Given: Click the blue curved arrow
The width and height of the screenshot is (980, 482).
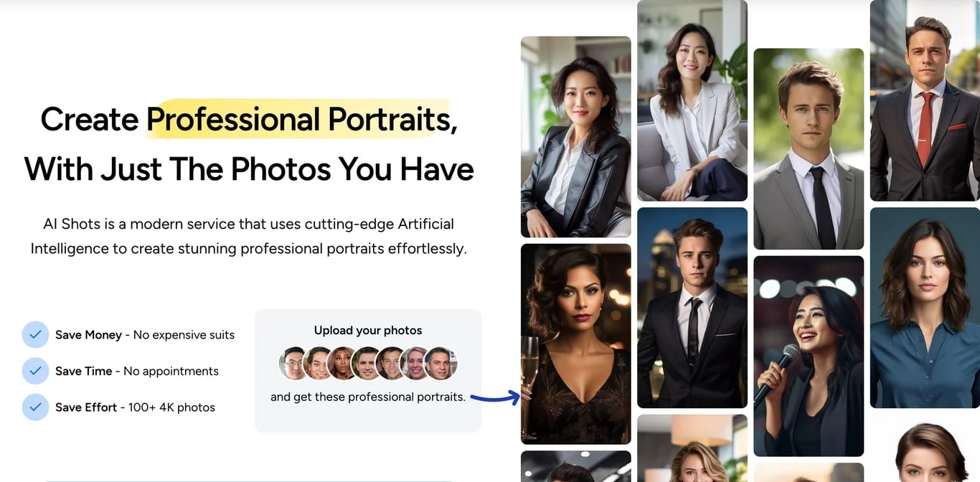Looking at the screenshot, I should click(x=495, y=397).
